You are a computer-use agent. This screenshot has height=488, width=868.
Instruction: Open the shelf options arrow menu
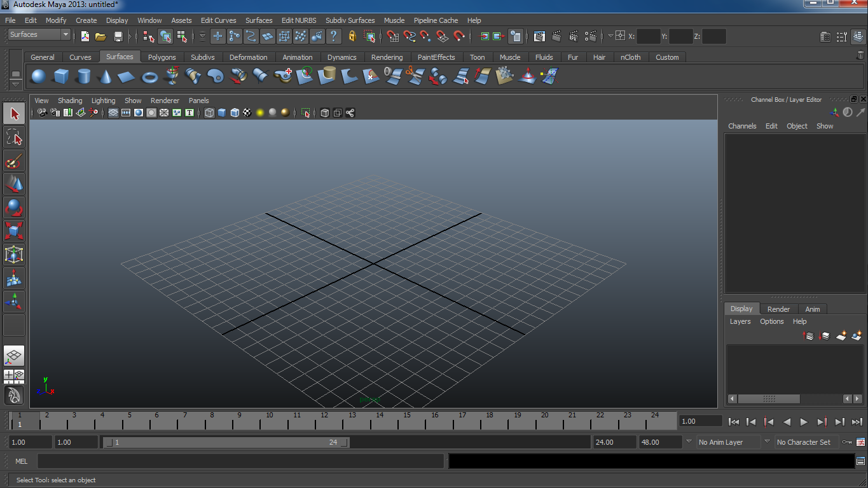tap(16, 83)
